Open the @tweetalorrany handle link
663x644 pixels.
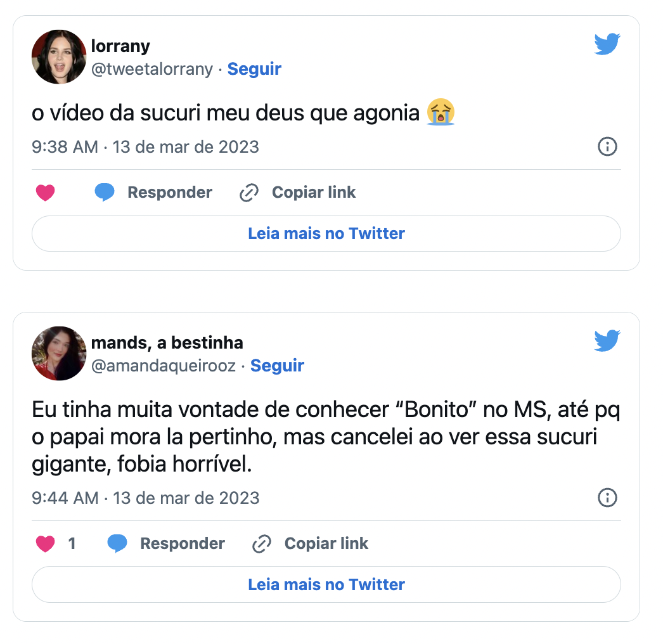pos(152,69)
